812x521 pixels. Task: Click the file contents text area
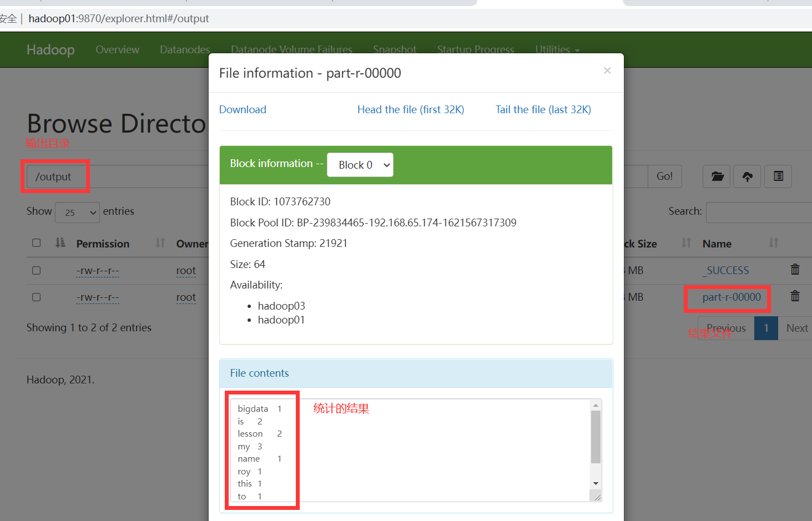(x=411, y=450)
